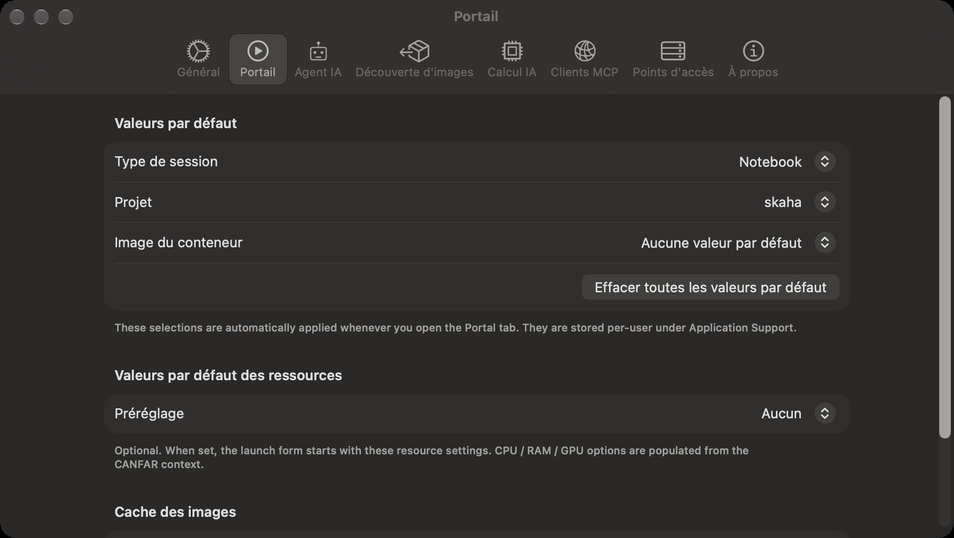Click the Type de session label
The height and width of the screenshot is (538, 954).
166,161
